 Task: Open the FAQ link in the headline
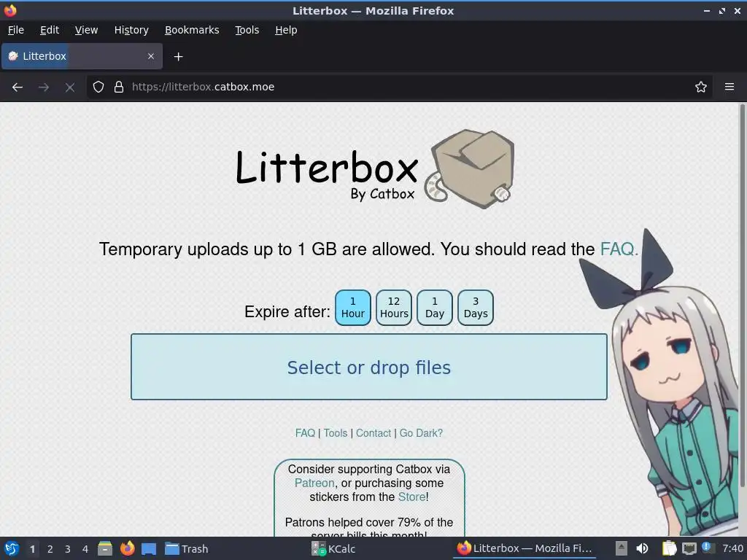619,249
